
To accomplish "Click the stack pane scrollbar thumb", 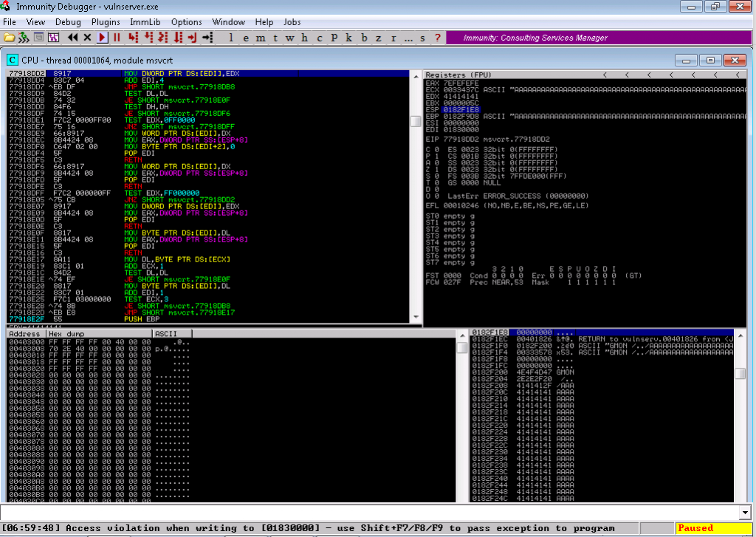I will pos(740,373).
